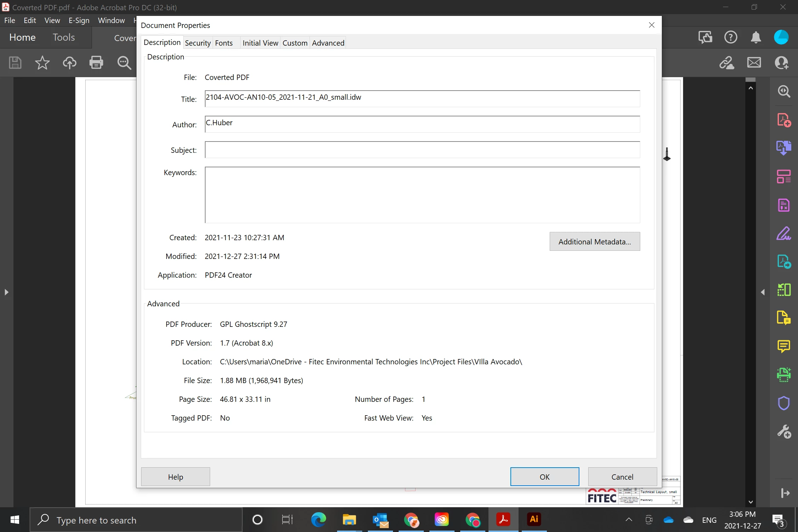Click the email envelope icon in toolbar
The image size is (798, 532).
pyautogui.click(x=754, y=63)
